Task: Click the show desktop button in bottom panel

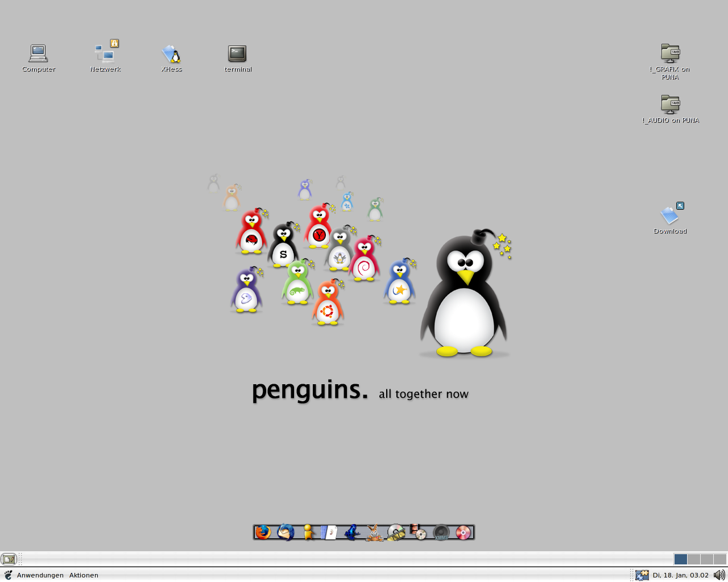Action: (9, 559)
